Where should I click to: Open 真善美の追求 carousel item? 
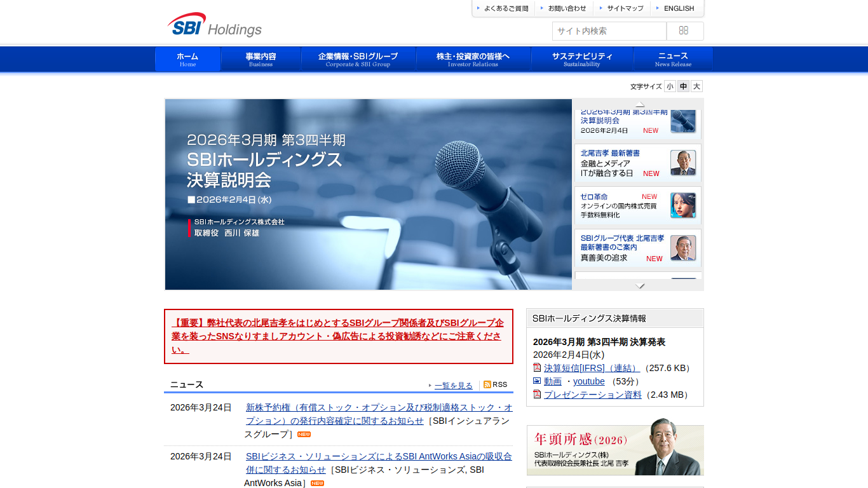coord(638,248)
